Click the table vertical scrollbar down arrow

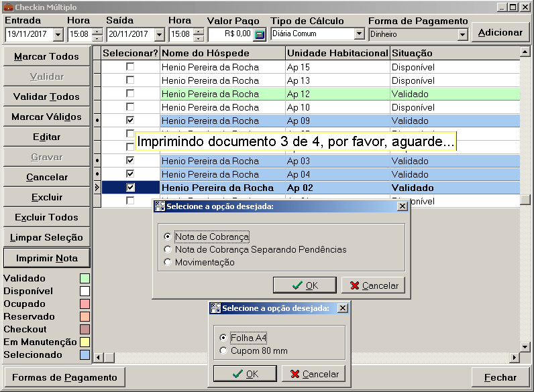pos(525,347)
